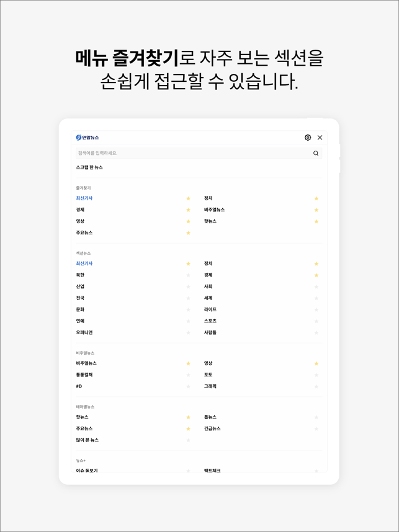Unfavorite 핫뉴스 star in 즐겨찾기 section
Viewport: 399px width, 532px height.
[316, 221]
